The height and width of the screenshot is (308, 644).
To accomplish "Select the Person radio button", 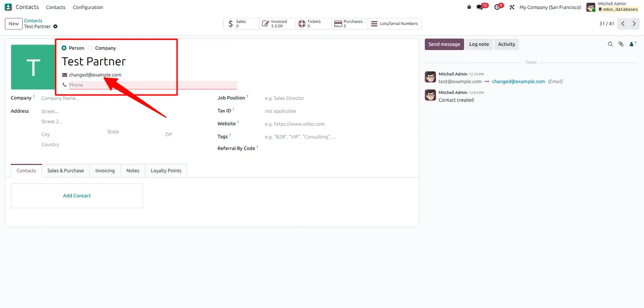I will click(x=64, y=48).
